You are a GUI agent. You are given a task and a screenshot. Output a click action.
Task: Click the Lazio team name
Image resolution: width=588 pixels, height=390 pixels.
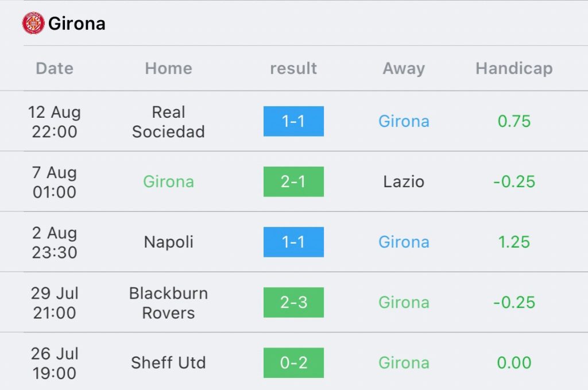click(404, 182)
